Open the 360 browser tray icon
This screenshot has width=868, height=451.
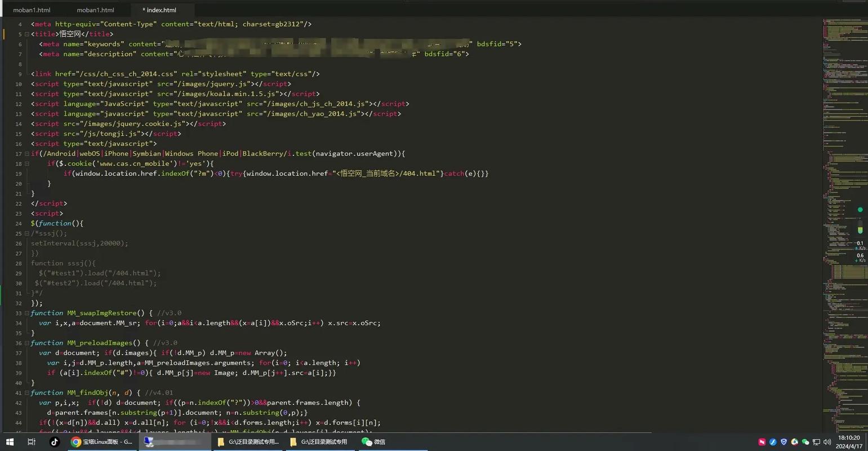(794, 442)
